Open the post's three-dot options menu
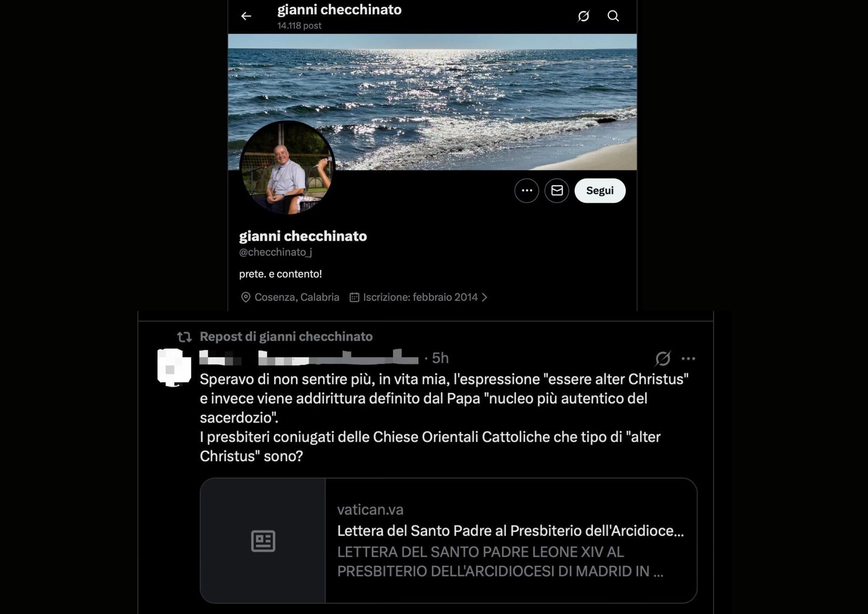 click(x=688, y=359)
